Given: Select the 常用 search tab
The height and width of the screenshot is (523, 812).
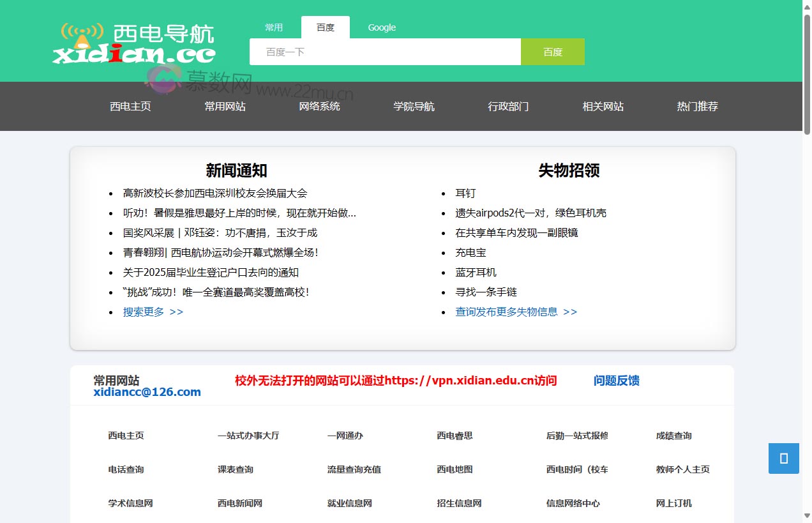Looking at the screenshot, I should (x=274, y=27).
